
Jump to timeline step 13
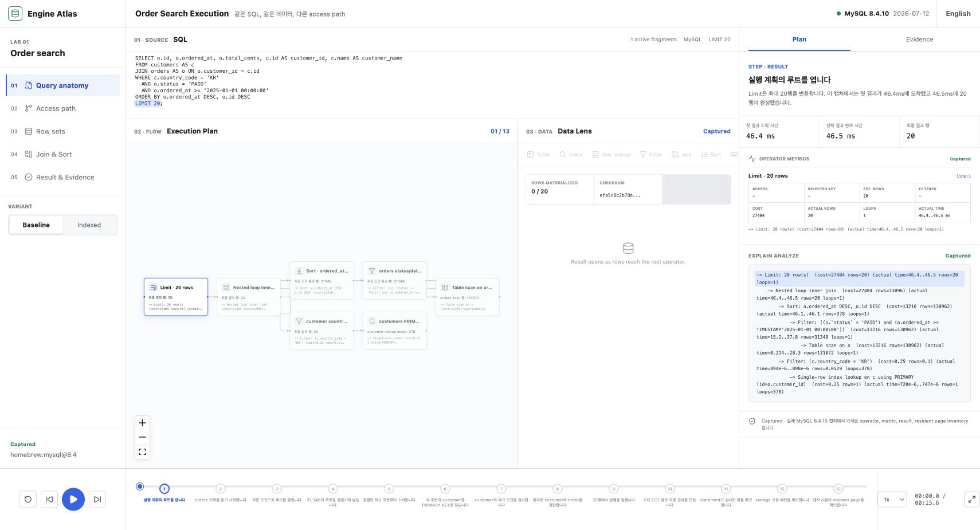838,489
